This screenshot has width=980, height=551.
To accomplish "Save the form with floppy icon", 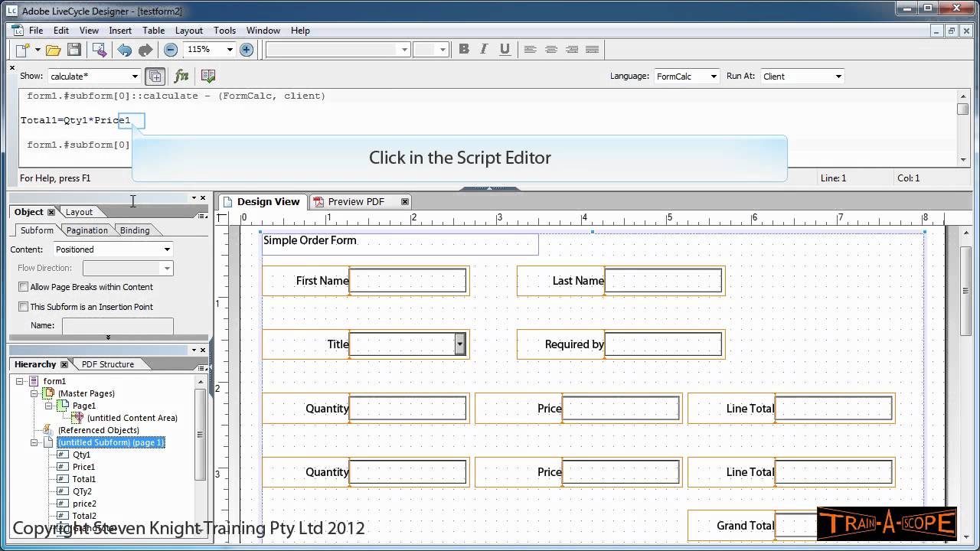I will 74,50.
